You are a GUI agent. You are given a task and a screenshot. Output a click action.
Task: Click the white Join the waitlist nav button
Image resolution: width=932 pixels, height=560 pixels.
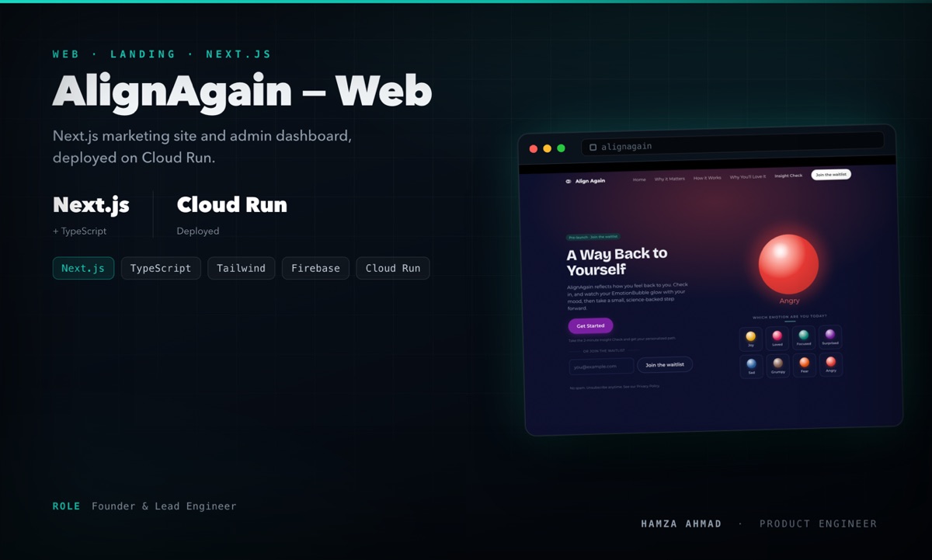(831, 175)
